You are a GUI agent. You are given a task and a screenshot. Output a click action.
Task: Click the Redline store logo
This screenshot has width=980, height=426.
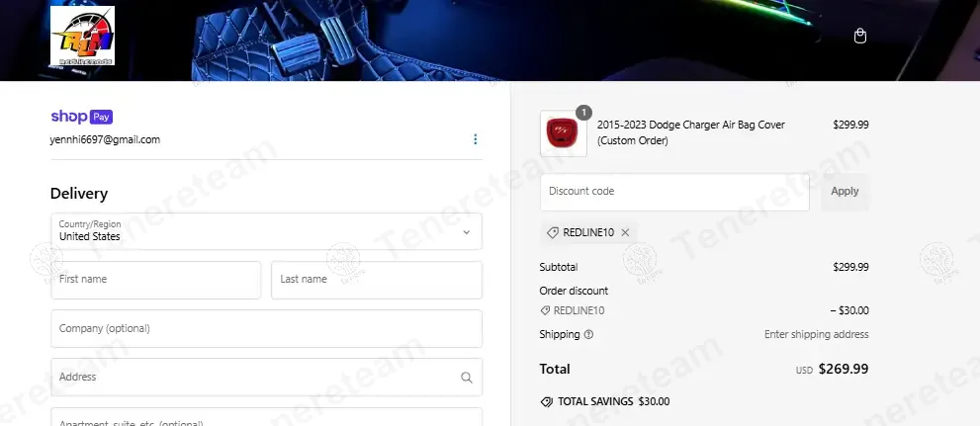click(x=82, y=36)
